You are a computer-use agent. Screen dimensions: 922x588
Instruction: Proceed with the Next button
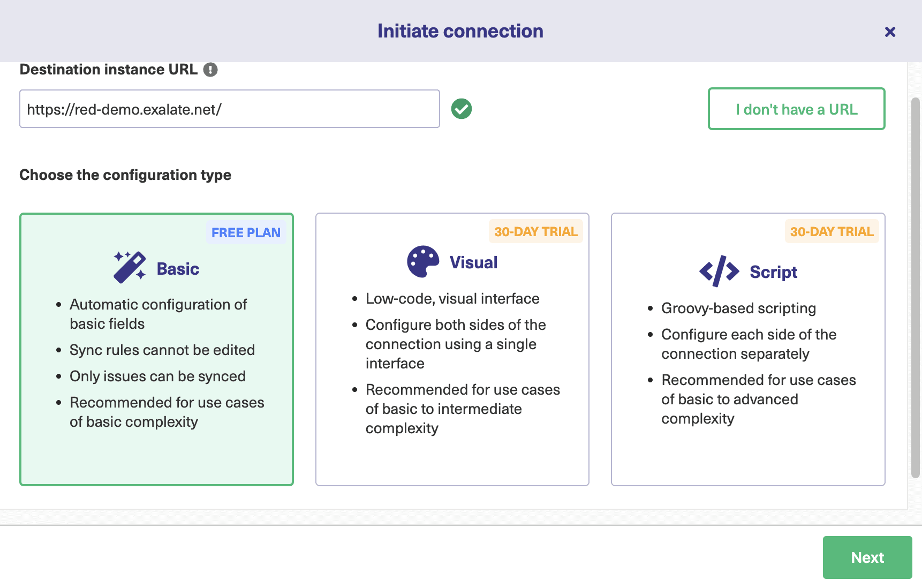coord(867,557)
